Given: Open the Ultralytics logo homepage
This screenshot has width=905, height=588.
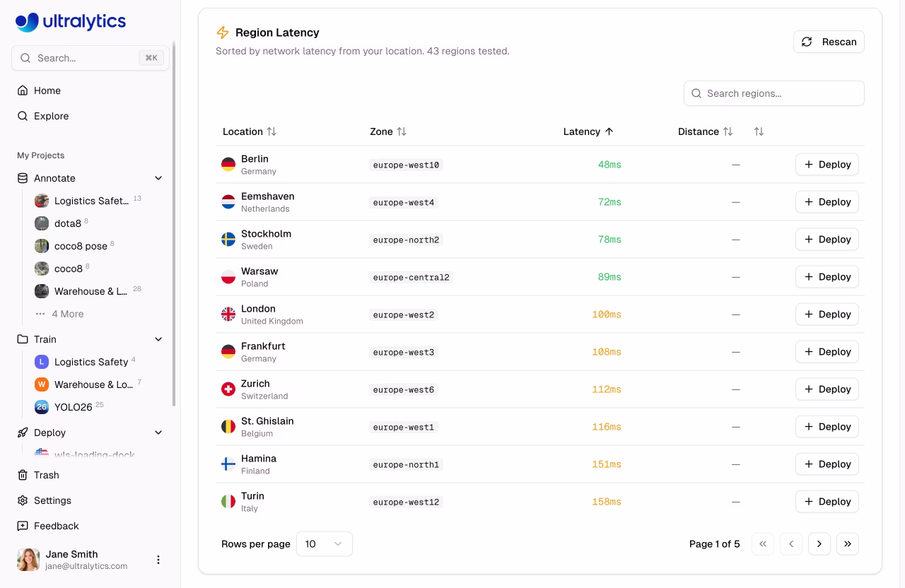Looking at the screenshot, I should pyautogui.click(x=70, y=22).
